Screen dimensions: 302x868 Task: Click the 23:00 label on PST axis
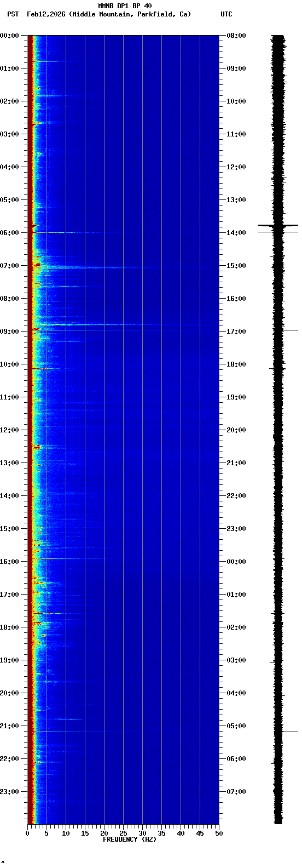(10, 792)
